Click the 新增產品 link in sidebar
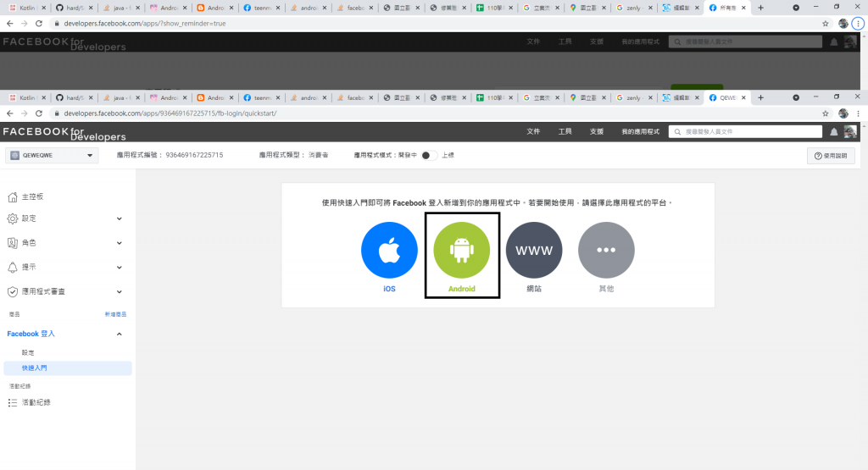Image resolution: width=868 pixels, height=470 pixels. click(x=115, y=314)
